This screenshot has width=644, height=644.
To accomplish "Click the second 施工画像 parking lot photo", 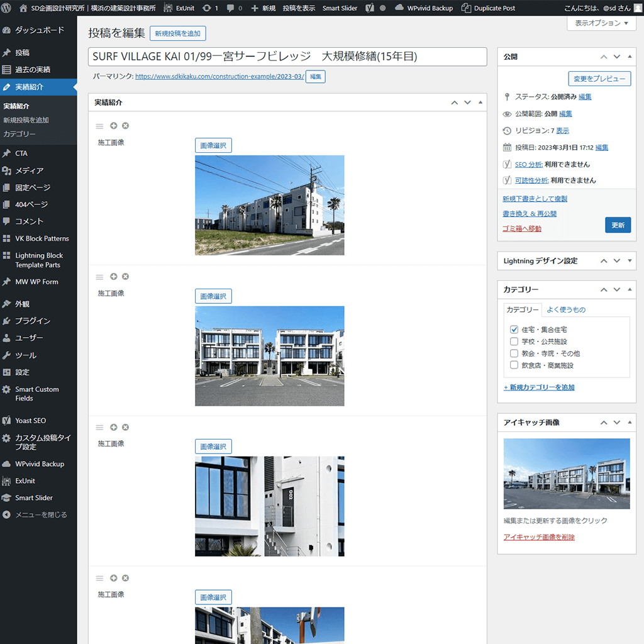I will pyautogui.click(x=269, y=356).
